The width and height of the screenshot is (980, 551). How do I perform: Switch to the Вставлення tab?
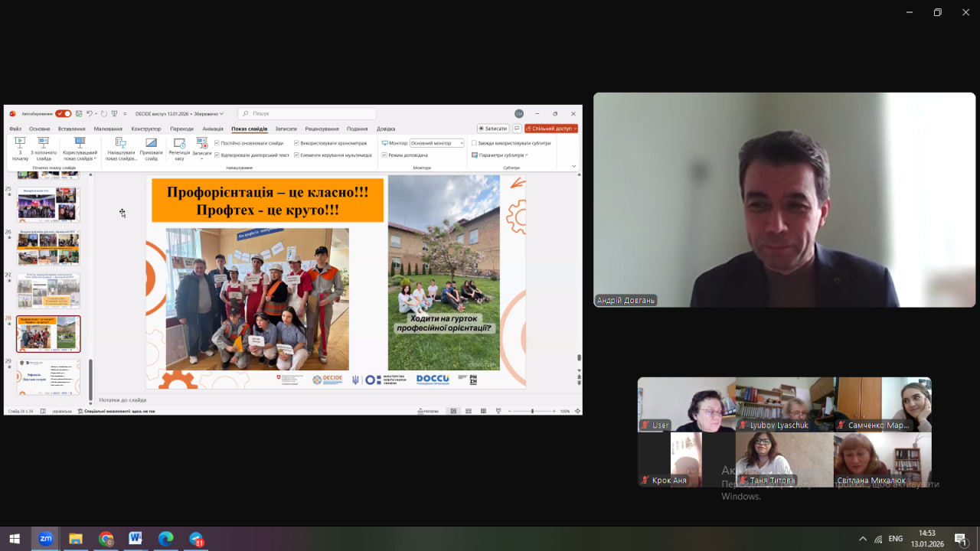72,129
